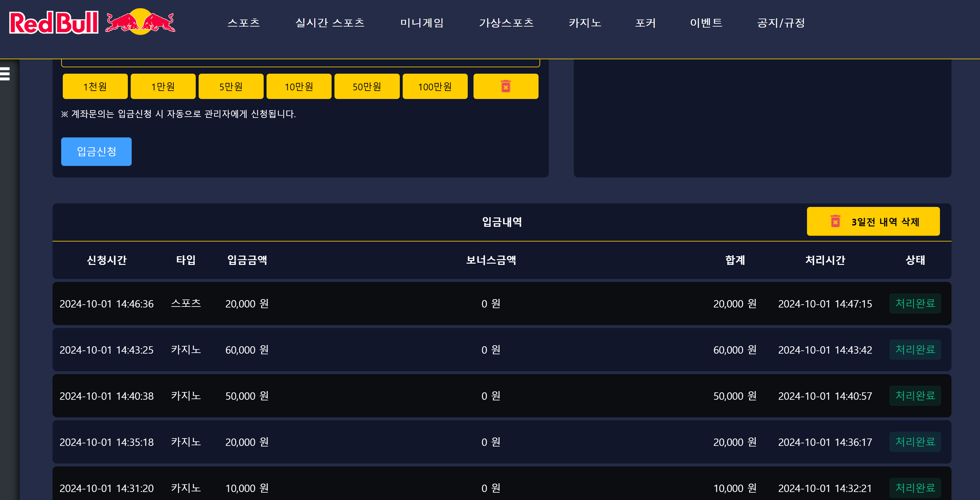Open the 이벤트 menu
The width and height of the screenshot is (980, 500).
point(706,23)
